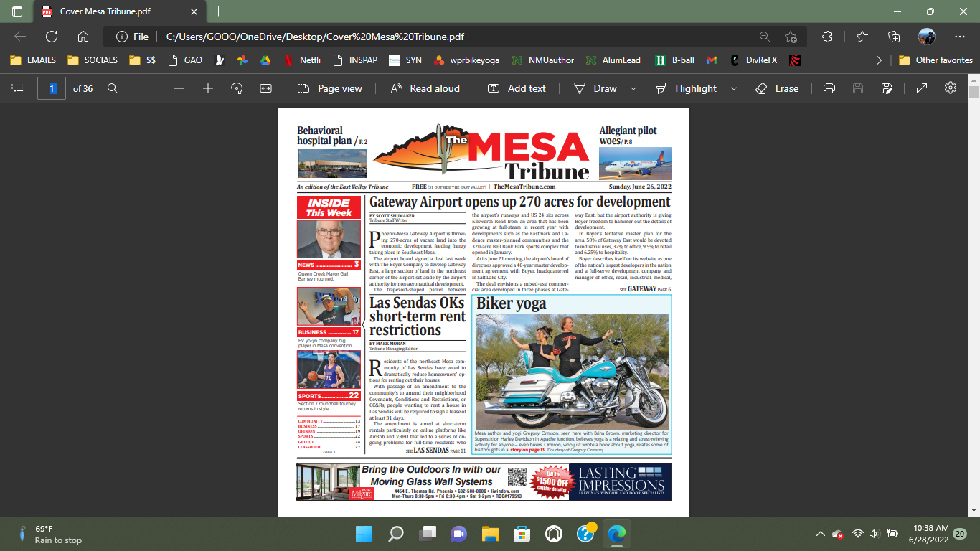Toggle the Add text tool
Viewport: 980px width, 551px height.
517,88
